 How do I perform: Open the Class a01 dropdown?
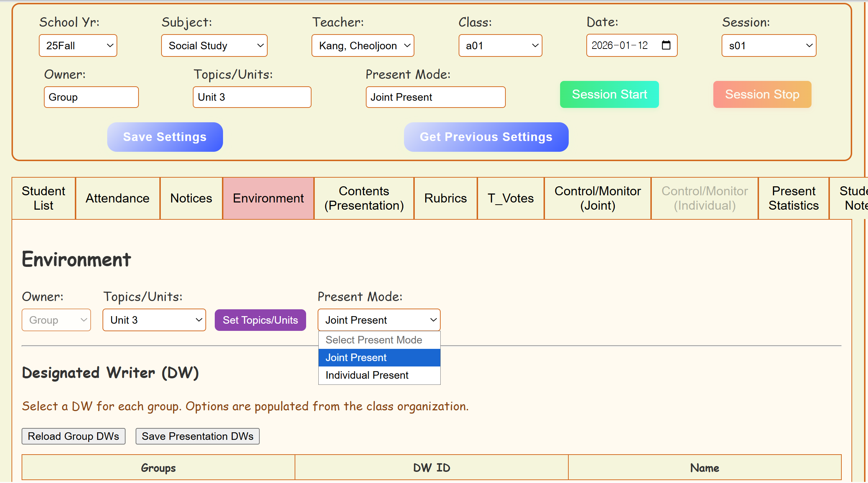(x=500, y=46)
